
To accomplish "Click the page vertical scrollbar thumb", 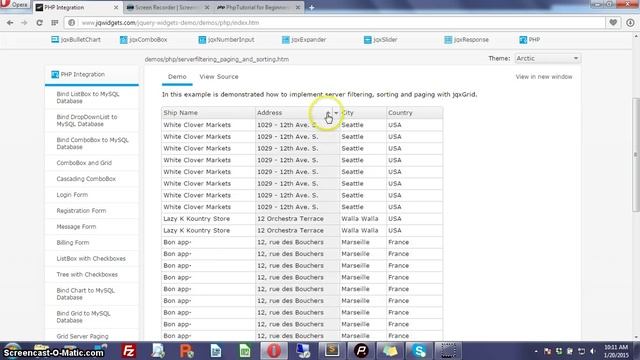I will 636,155.
